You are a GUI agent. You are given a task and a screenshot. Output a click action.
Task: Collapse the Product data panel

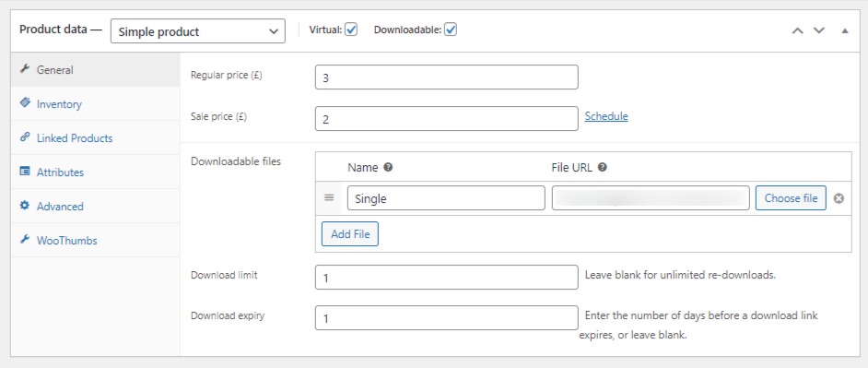coord(845,30)
